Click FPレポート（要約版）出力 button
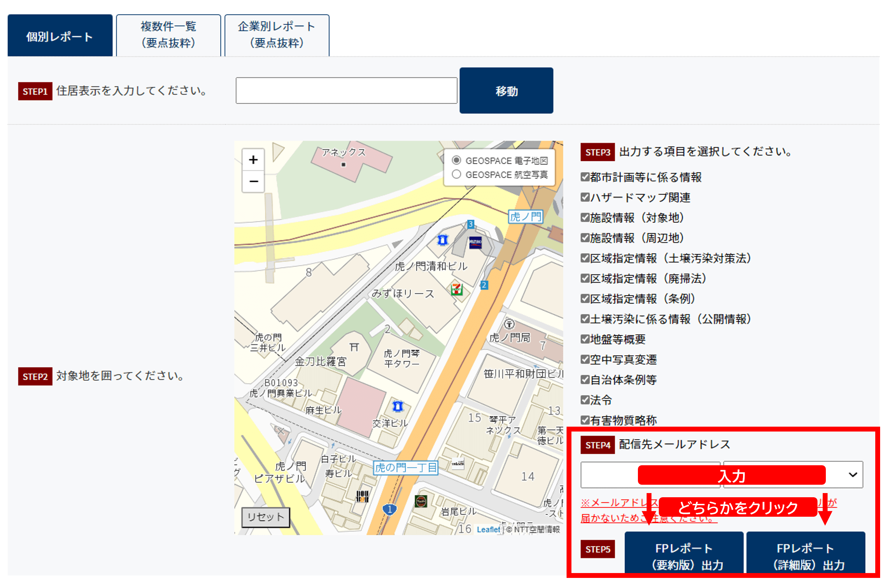This screenshot has height=588, width=885. [x=683, y=555]
